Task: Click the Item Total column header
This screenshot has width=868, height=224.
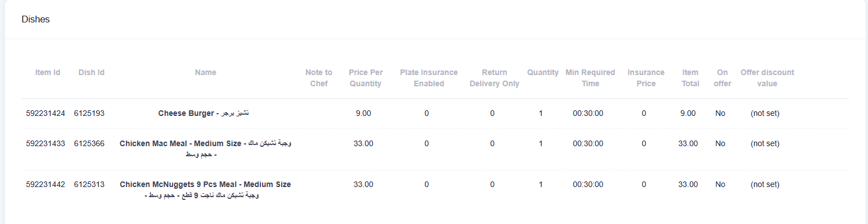Action: click(x=690, y=78)
